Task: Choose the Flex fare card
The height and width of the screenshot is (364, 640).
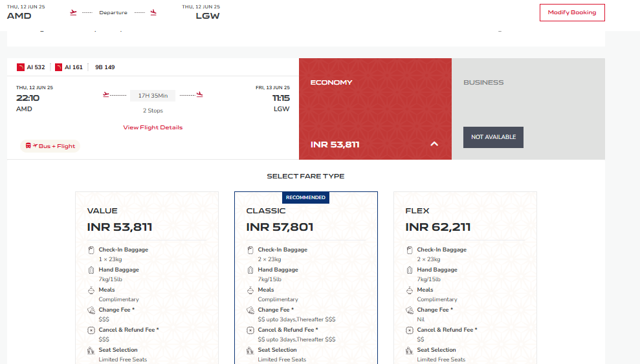Action: [465, 277]
